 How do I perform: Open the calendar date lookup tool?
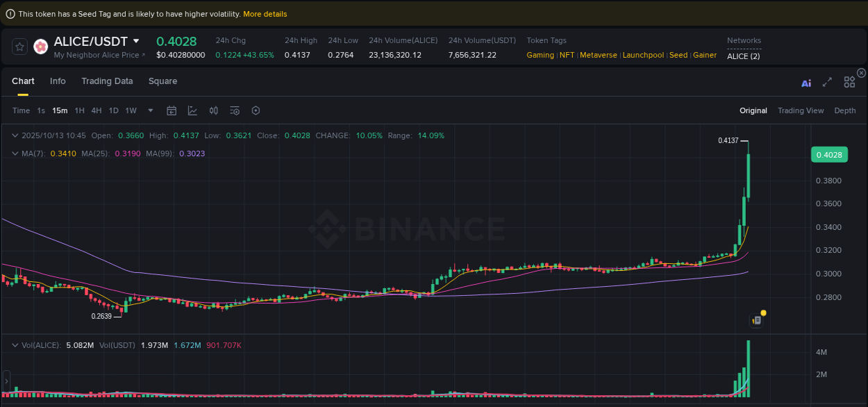pos(172,110)
